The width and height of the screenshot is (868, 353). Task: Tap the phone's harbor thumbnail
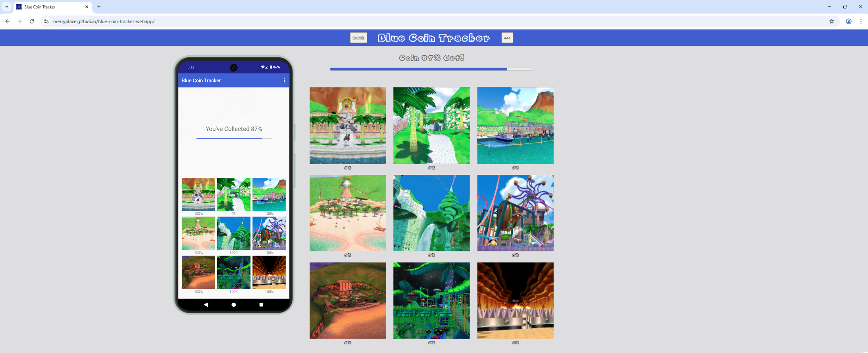269,194
